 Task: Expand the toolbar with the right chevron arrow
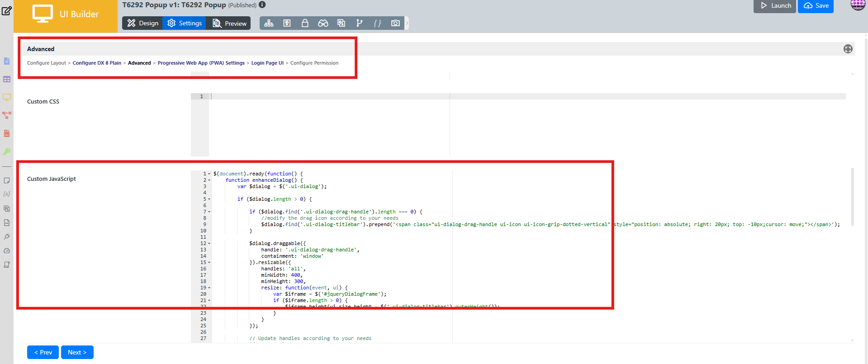[407, 23]
